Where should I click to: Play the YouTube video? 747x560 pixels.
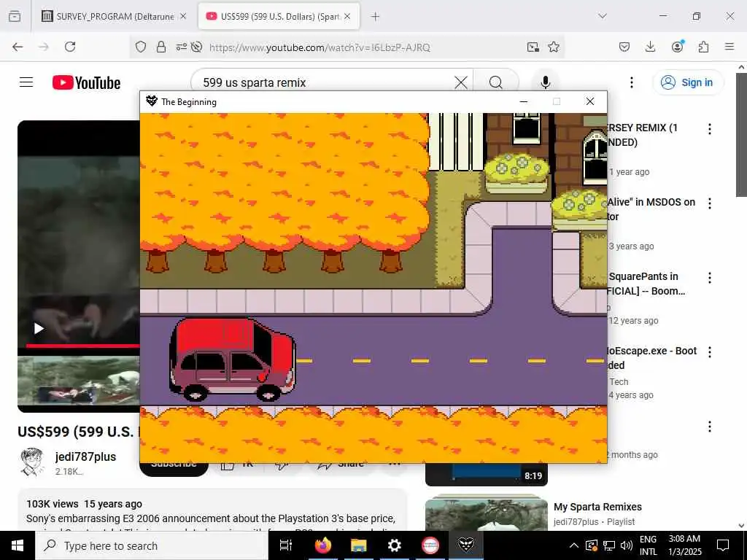(39, 328)
